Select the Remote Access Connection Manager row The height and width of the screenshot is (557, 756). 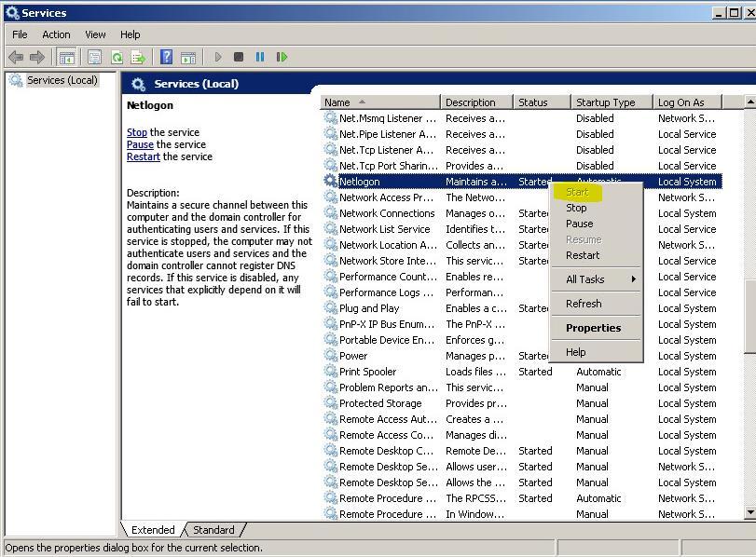pyautogui.click(x=523, y=435)
